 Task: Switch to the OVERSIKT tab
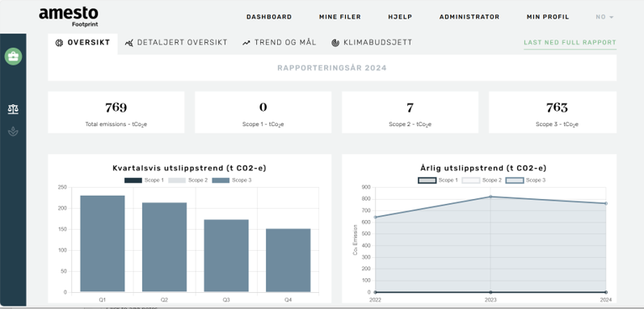pyautogui.click(x=82, y=43)
